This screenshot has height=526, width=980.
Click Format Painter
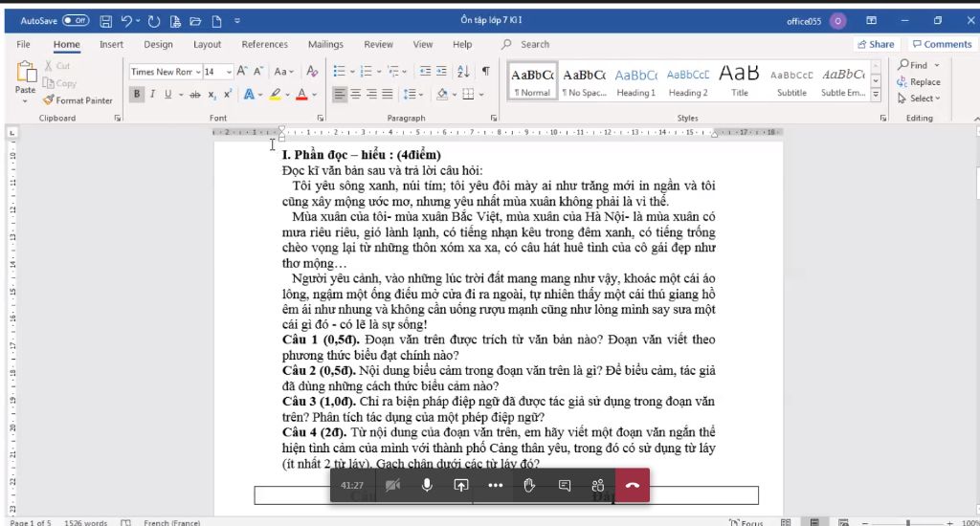tap(78, 100)
